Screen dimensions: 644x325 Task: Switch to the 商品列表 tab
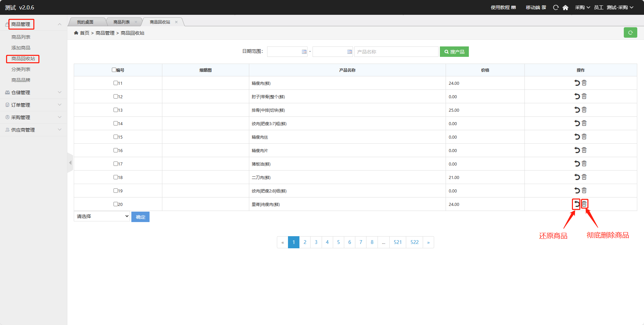pos(121,22)
